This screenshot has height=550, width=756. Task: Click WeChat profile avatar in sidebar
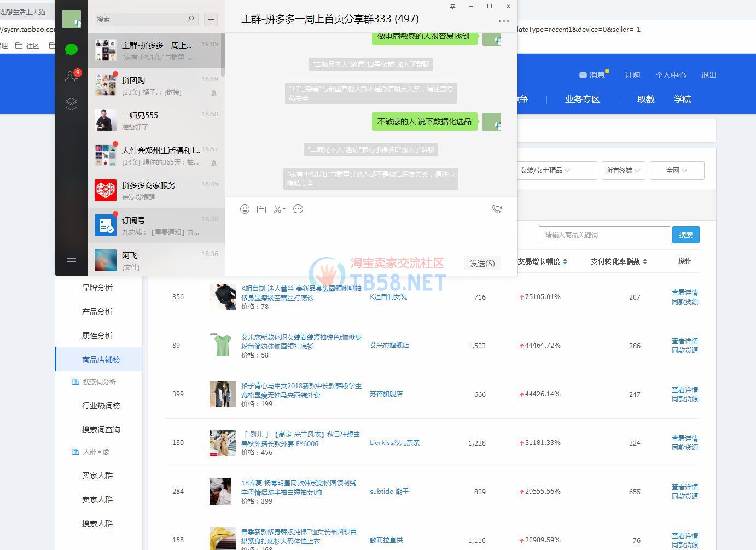click(72, 19)
